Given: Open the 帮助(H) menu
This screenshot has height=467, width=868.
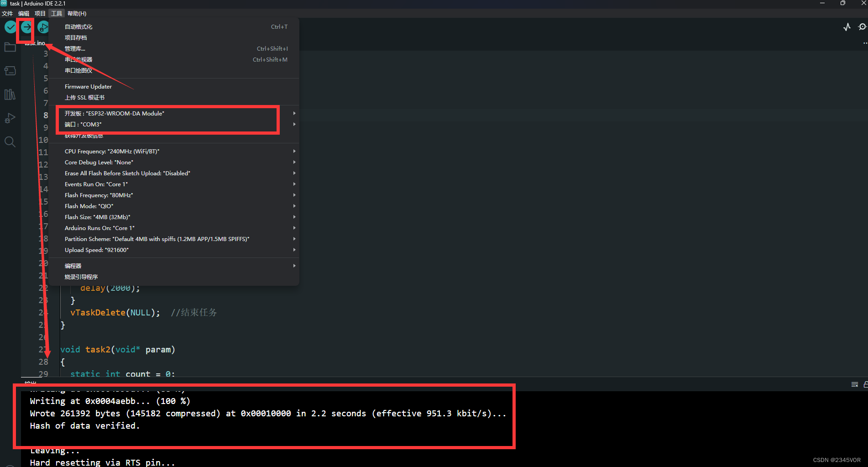Looking at the screenshot, I should [x=77, y=14].
